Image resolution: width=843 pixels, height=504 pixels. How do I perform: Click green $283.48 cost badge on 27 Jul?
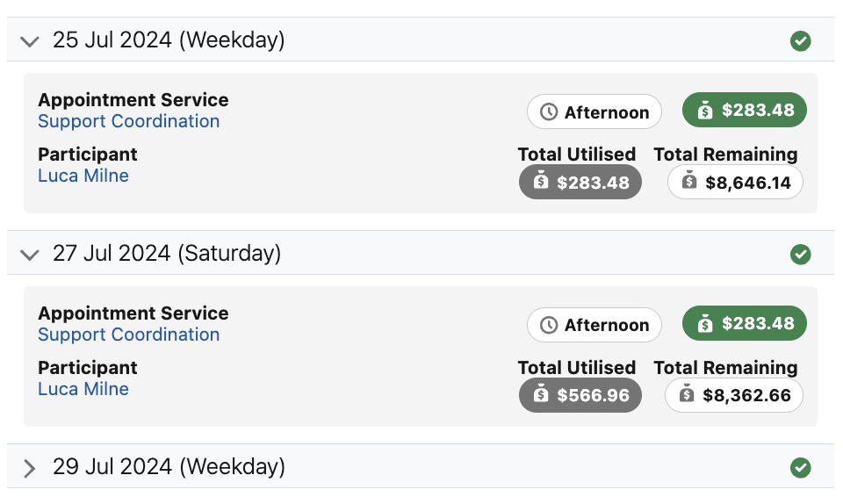pos(745,323)
